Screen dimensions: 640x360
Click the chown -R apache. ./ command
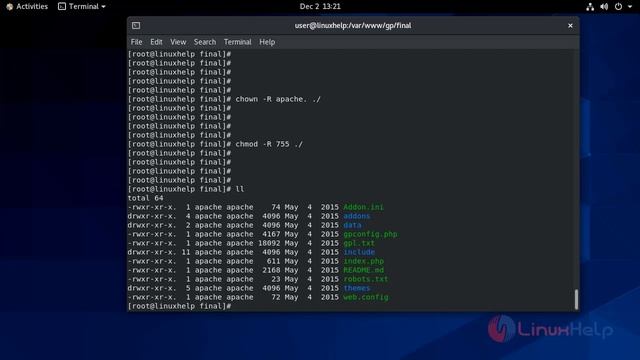coord(278,99)
